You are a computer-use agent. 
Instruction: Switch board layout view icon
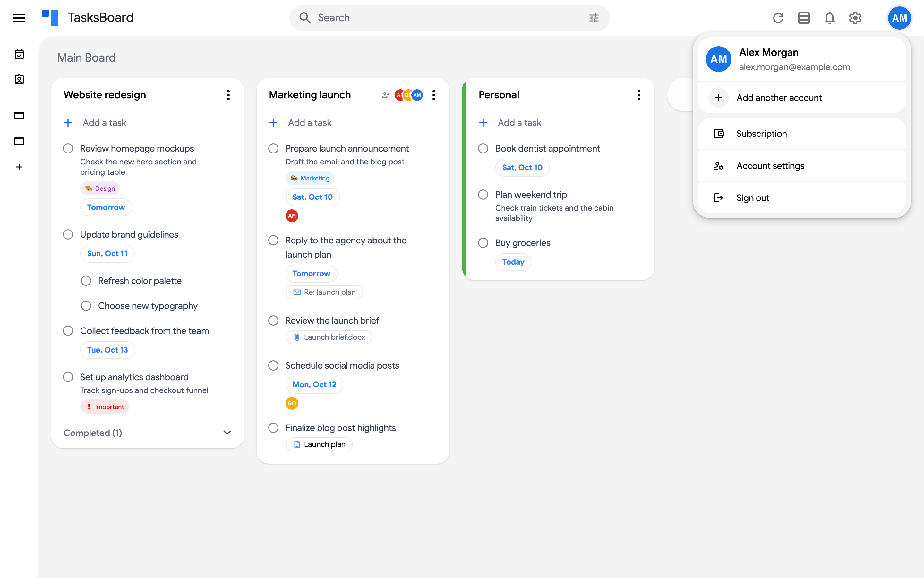(804, 18)
